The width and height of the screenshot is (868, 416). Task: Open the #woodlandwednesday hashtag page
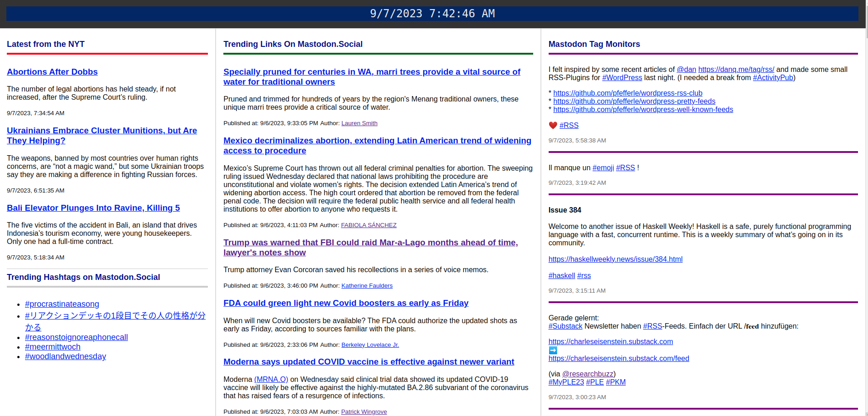[65, 356]
